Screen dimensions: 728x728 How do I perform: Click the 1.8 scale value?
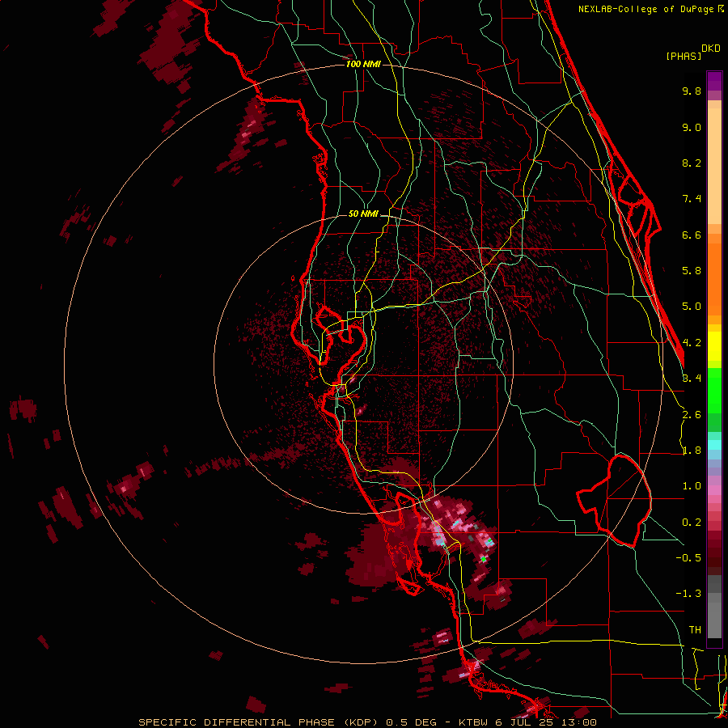(x=692, y=451)
